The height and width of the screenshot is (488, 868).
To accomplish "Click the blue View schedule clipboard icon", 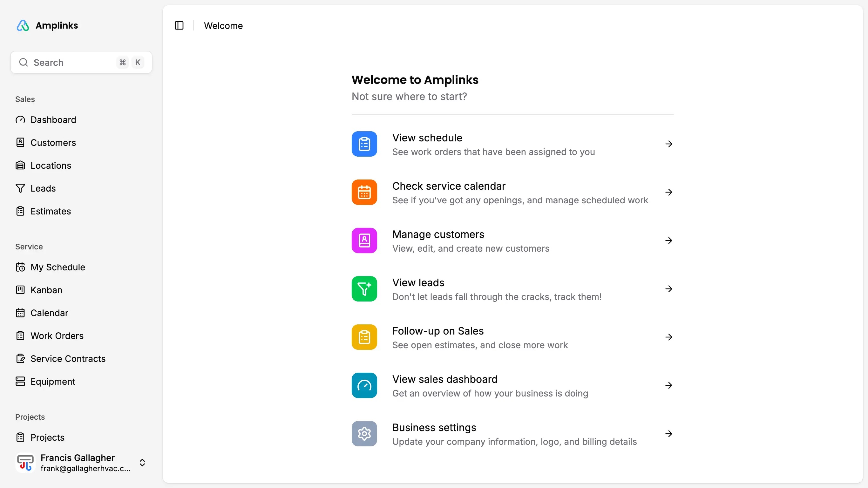I will click(364, 144).
